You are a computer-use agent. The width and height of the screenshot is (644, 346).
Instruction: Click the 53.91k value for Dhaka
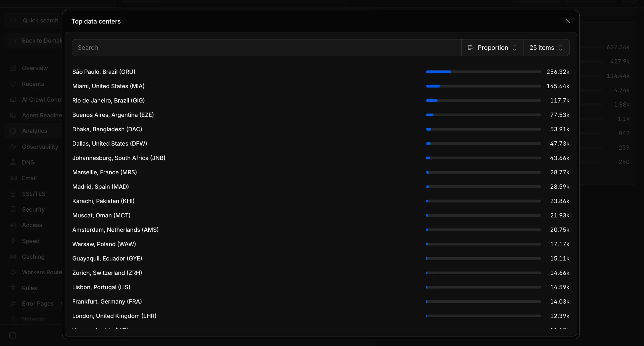tap(560, 129)
